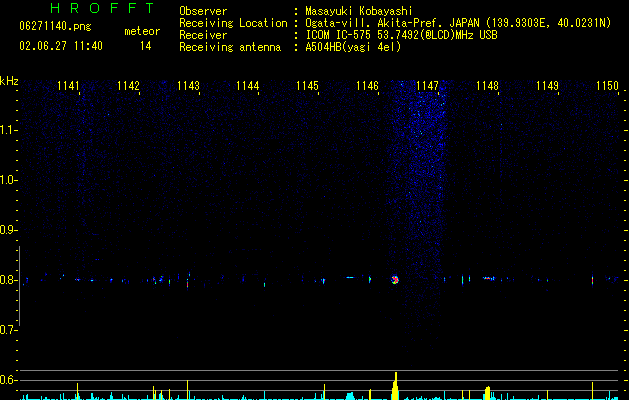
Task: Click the 1150 time axis tick
Action: (607, 86)
